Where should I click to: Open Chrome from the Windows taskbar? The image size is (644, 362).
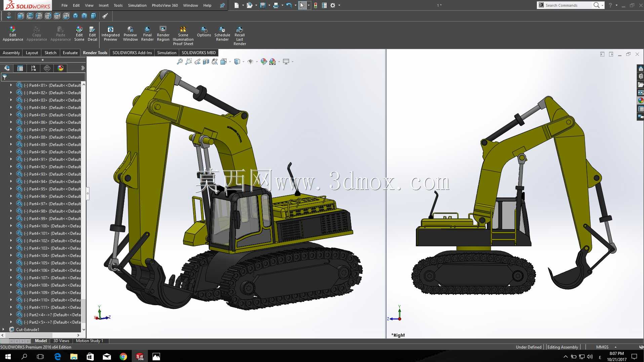click(x=123, y=356)
